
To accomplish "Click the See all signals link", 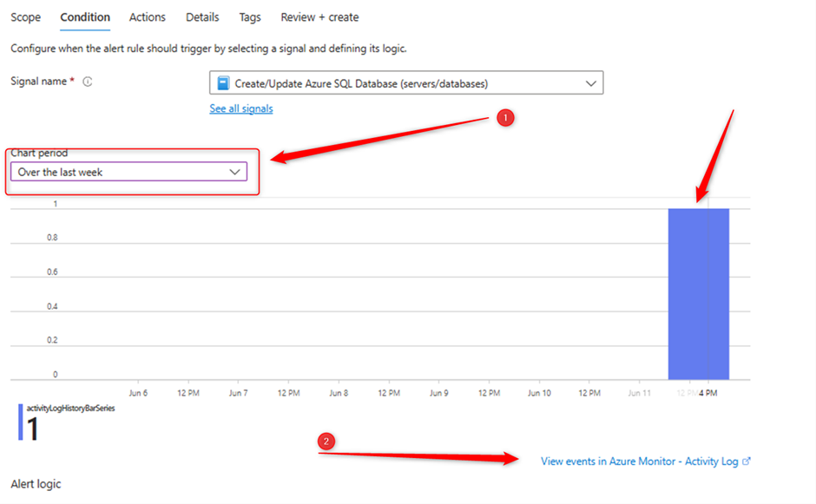I will (241, 108).
